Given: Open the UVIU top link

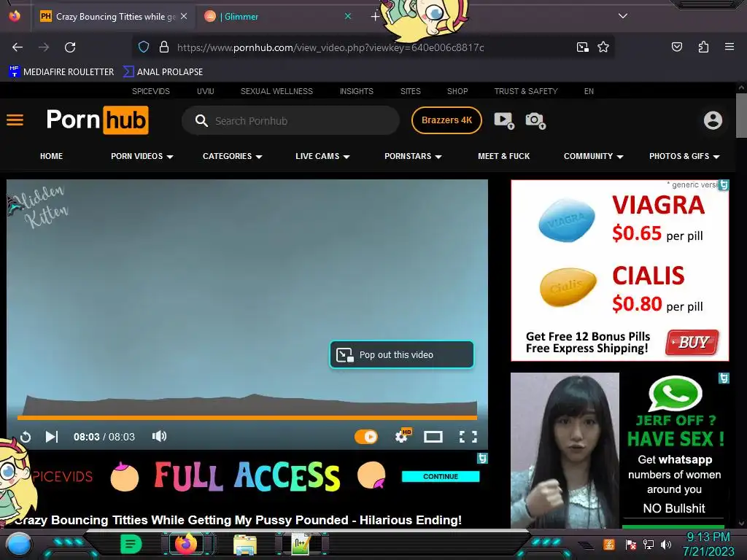Looking at the screenshot, I should point(205,91).
